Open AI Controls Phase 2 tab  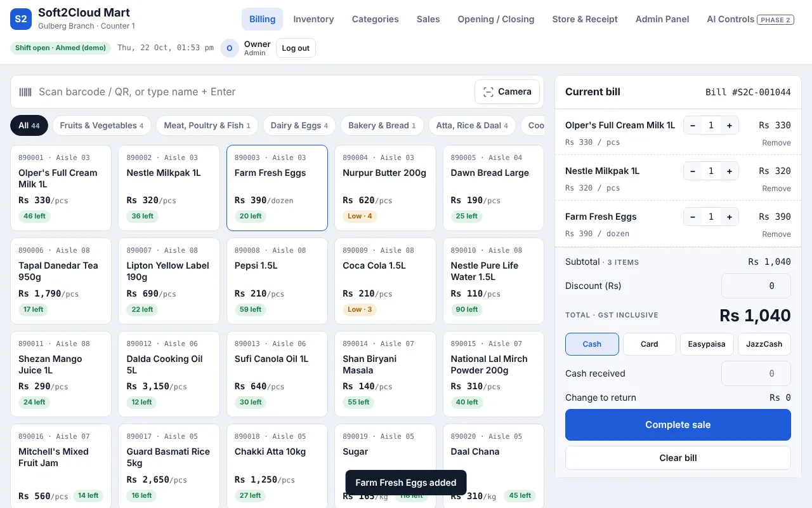751,19
